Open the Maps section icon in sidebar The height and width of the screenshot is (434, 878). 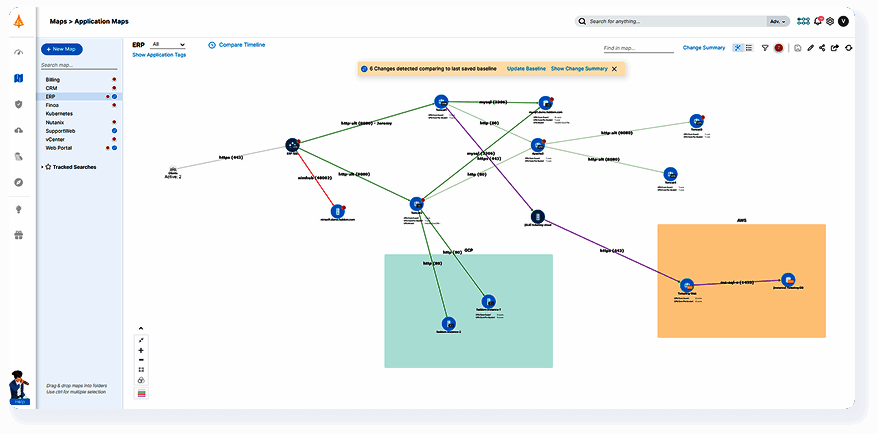(18, 78)
